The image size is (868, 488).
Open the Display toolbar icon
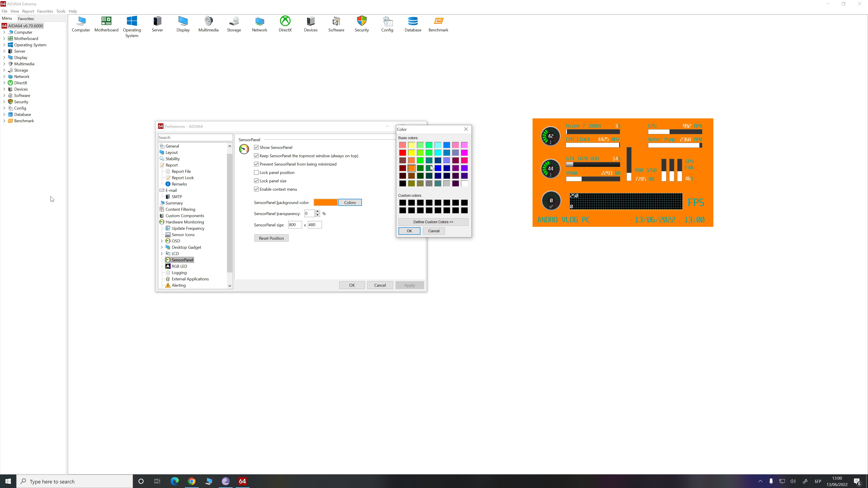[x=183, y=24]
